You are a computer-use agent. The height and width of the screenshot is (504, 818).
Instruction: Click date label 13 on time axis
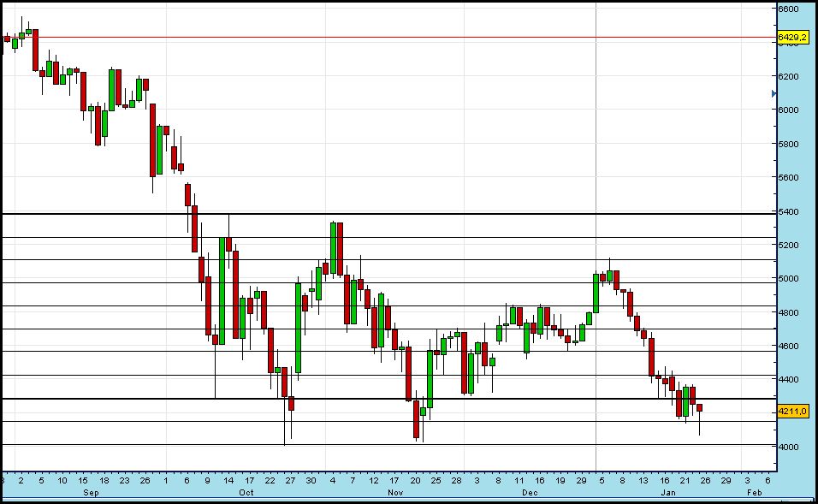point(643,481)
